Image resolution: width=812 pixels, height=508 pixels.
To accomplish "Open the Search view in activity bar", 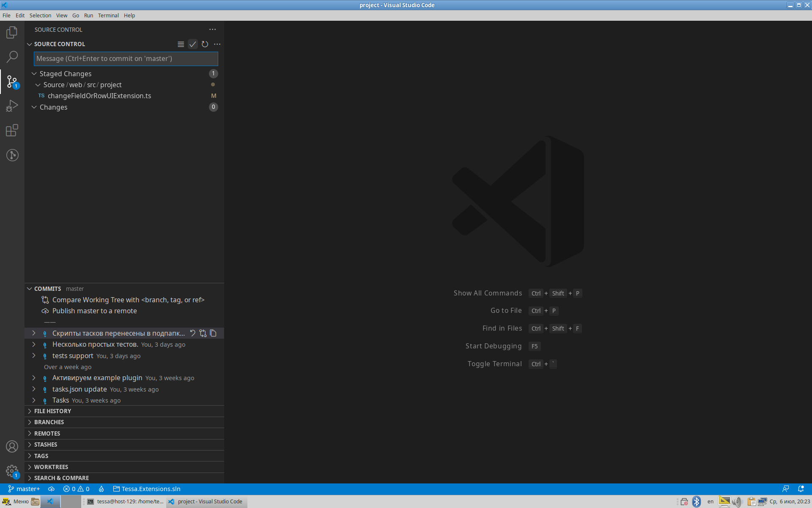I will click(x=12, y=57).
